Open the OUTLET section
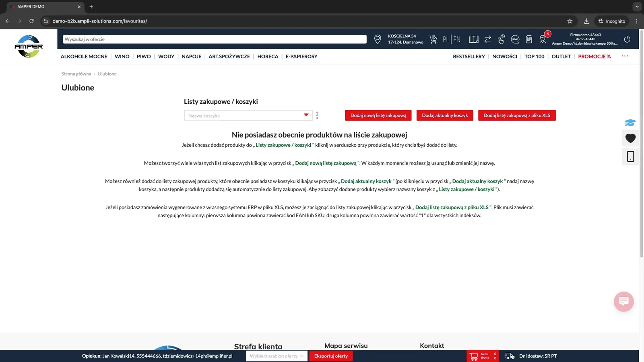 (561, 56)
